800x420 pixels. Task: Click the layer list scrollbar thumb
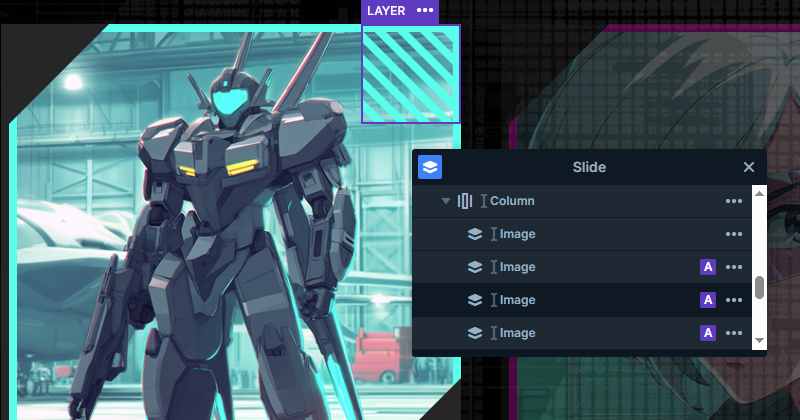coord(759,287)
